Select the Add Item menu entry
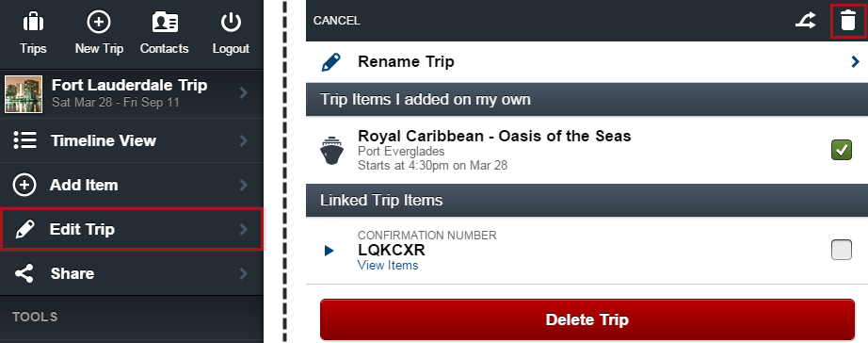 point(132,185)
